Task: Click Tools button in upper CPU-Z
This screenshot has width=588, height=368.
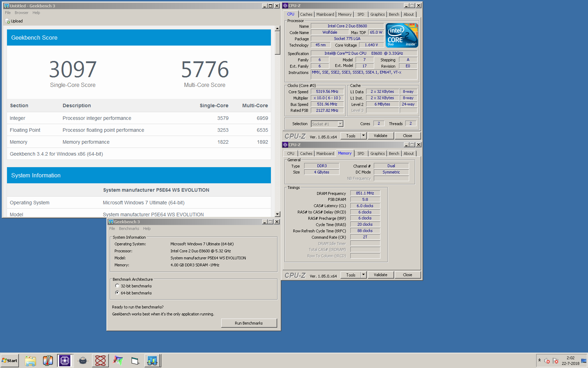Action: [x=351, y=136]
